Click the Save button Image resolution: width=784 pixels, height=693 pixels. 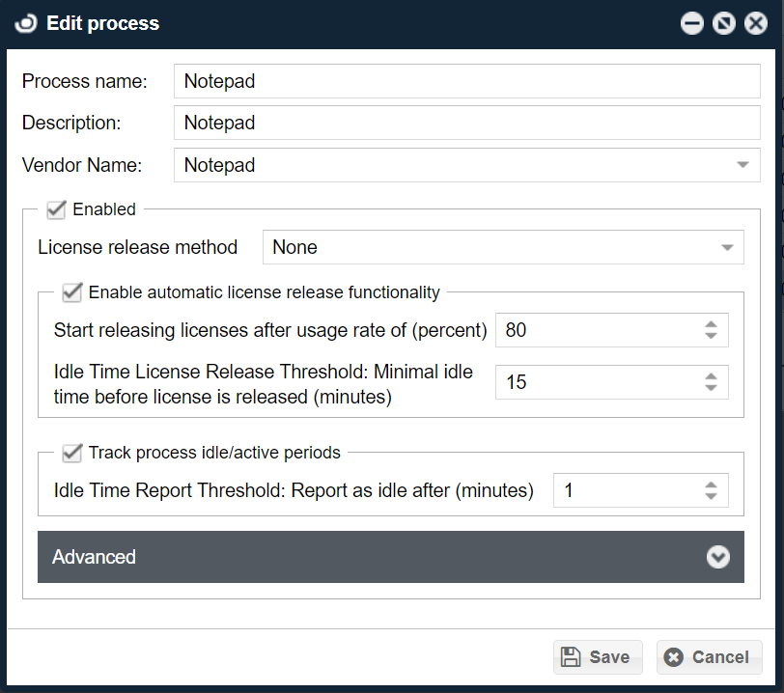tap(598, 657)
